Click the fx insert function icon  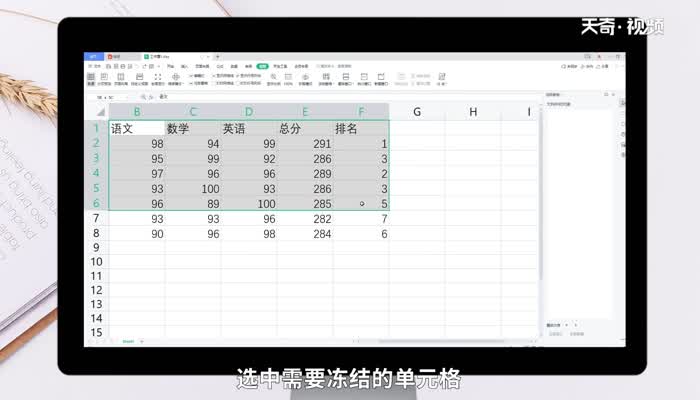pyautogui.click(x=151, y=97)
